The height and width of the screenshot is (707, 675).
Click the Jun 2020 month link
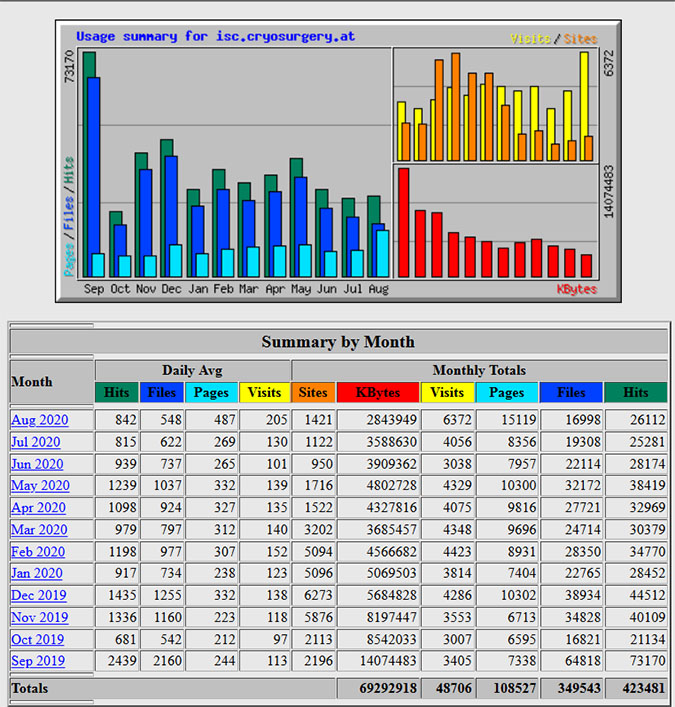click(39, 464)
